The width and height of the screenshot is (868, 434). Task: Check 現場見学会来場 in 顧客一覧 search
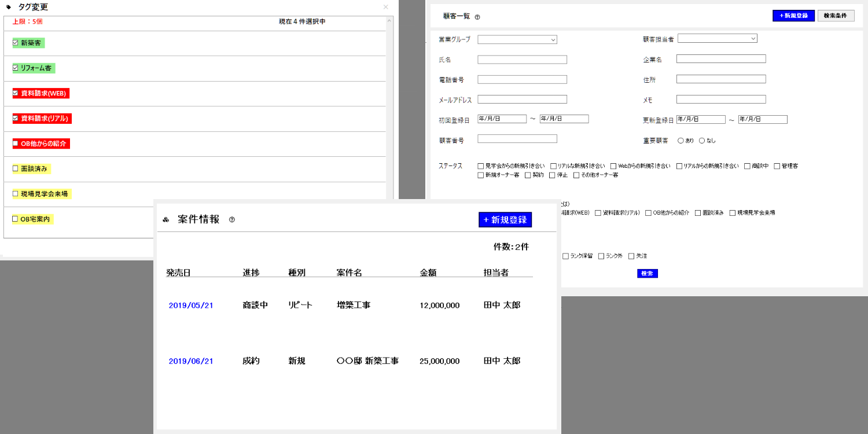(x=733, y=213)
